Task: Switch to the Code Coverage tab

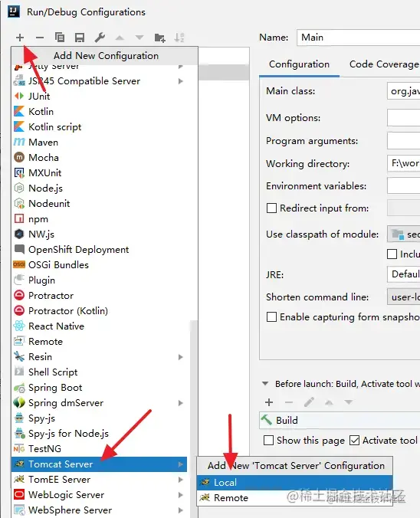Action: click(x=384, y=64)
